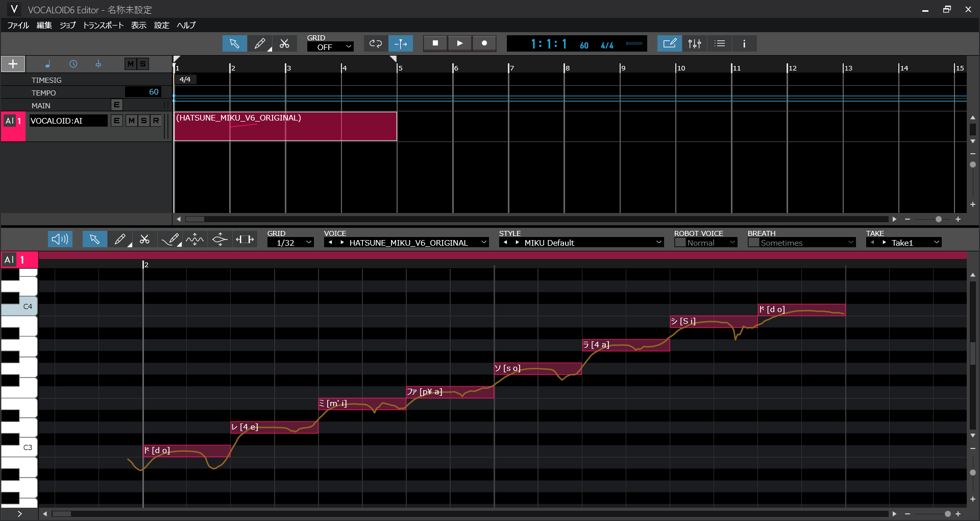Open ROBOT VOICE Normal dropdown
Viewport: 980px width, 521px height.
(712, 243)
